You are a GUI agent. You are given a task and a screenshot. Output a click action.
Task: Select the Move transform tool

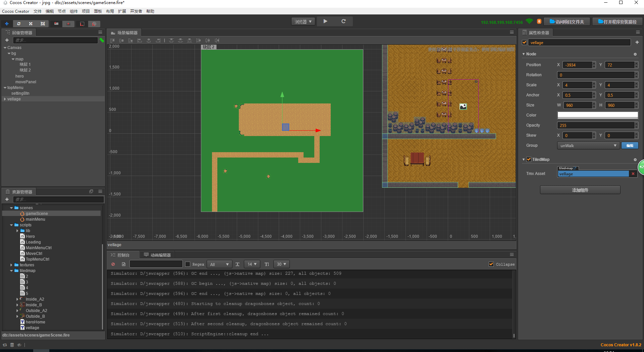[7, 24]
